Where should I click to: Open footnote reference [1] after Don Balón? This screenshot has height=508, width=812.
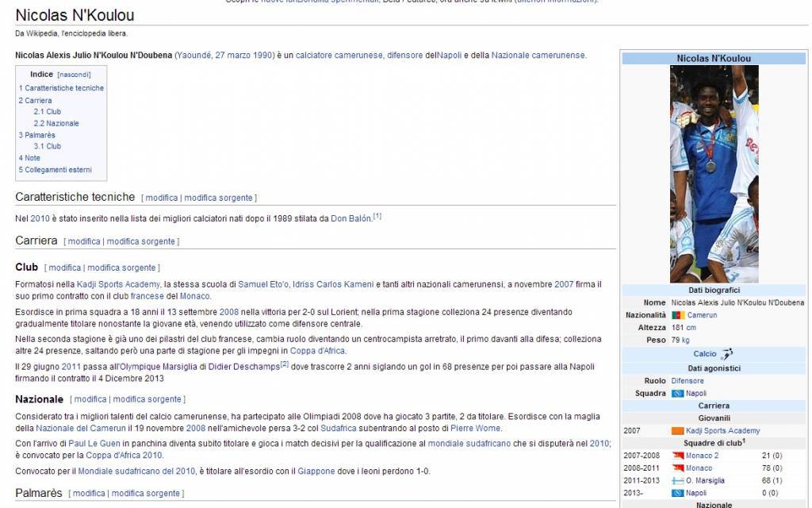click(377, 216)
